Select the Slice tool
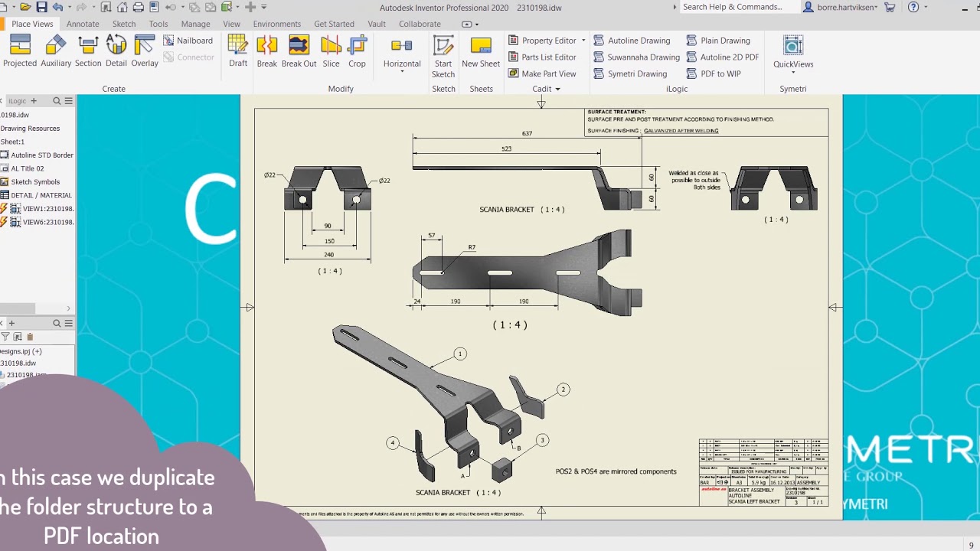The width and height of the screenshot is (980, 551). (x=331, y=51)
